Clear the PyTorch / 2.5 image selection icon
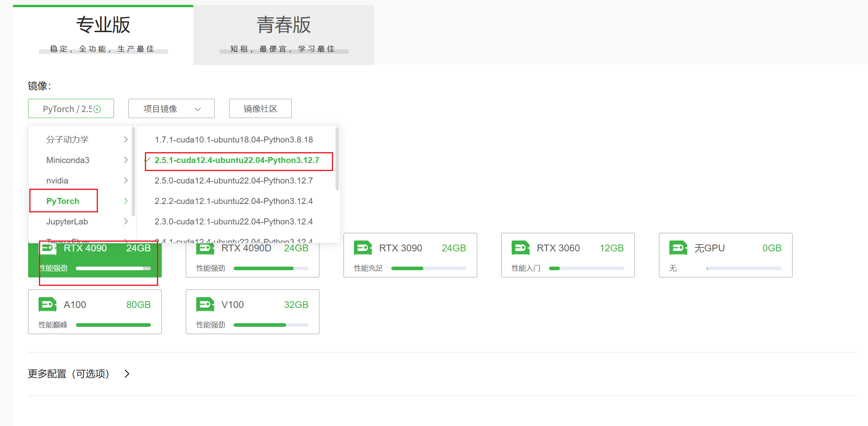The image size is (868, 426). tap(97, 109)
